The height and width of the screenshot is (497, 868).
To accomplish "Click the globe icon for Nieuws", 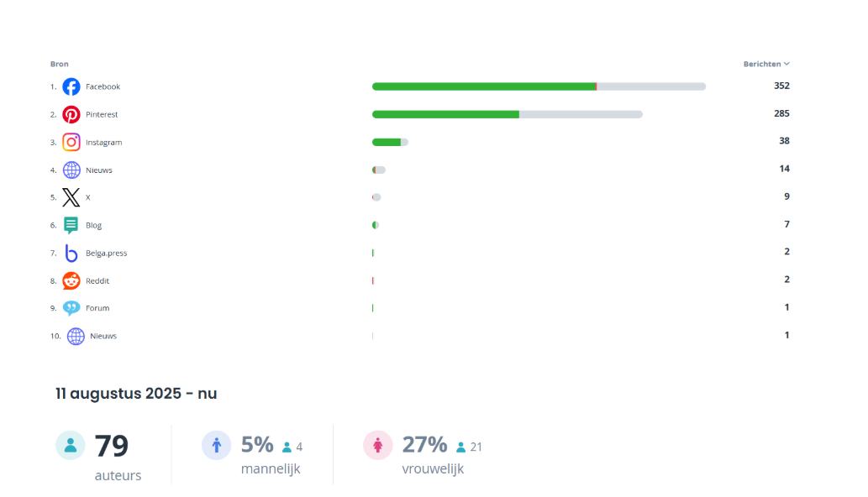I will (71, 170).
